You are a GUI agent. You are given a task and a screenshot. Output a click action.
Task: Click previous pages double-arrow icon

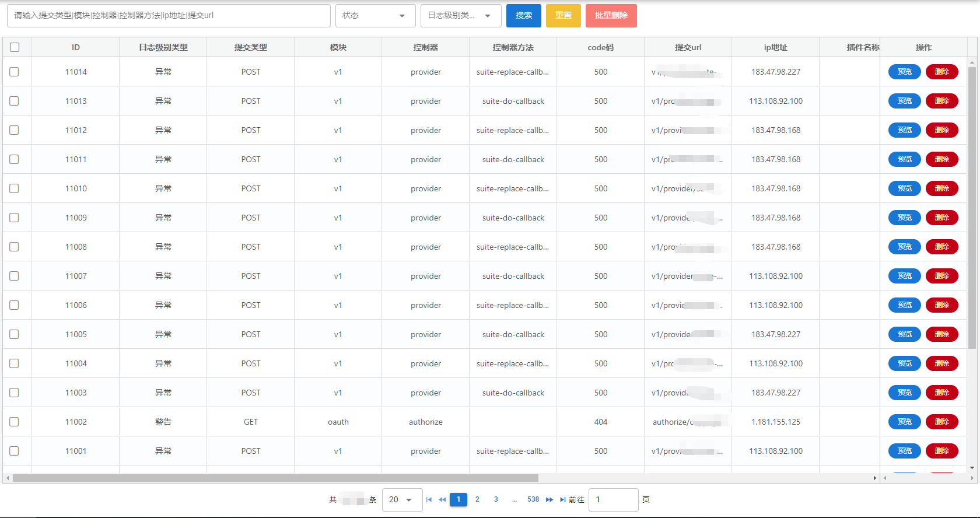point(442,499)
